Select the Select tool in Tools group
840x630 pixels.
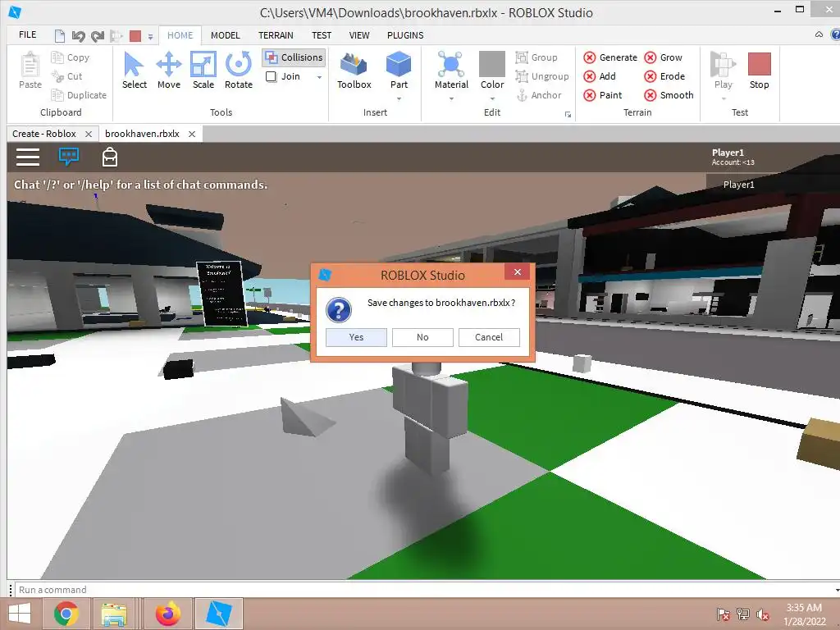click(x=134, y=71)
